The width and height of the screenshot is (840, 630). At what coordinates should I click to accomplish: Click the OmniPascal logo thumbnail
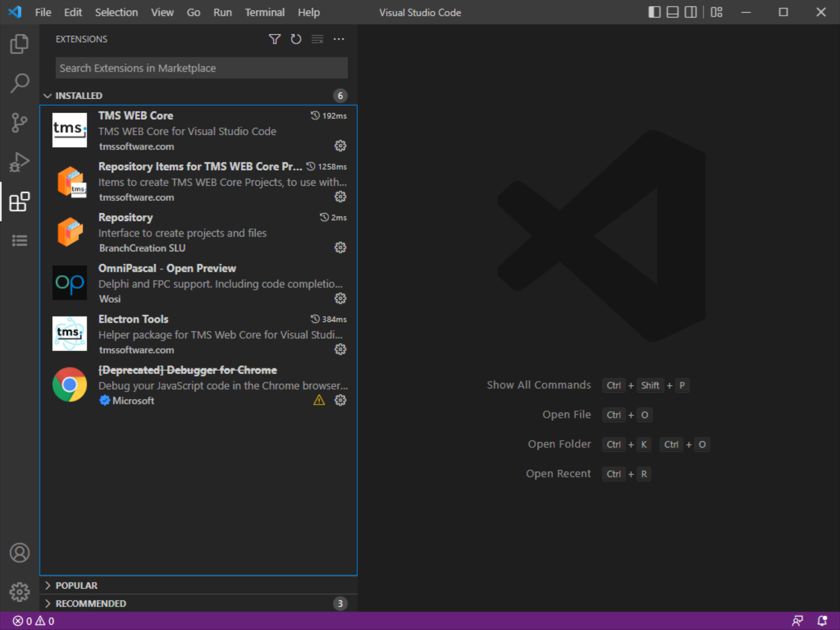pyautogui.click(x=70, y=283)
